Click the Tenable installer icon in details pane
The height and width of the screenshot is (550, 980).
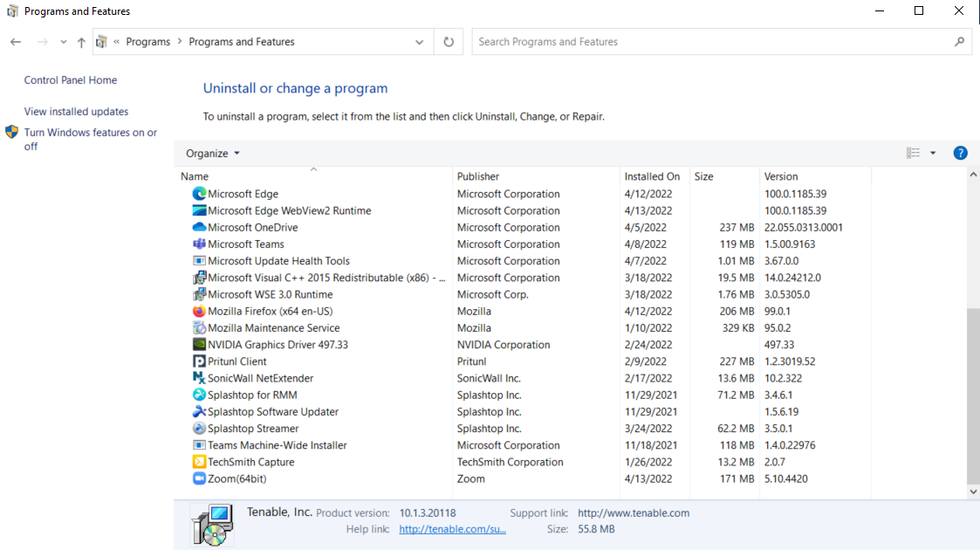pyautogui.click(x=213, y=525)
